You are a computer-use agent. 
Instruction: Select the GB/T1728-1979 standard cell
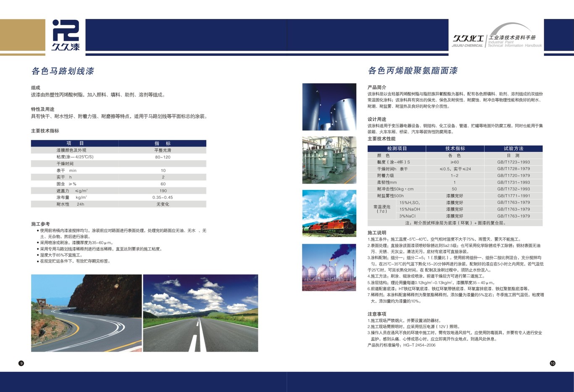[513, 169]
